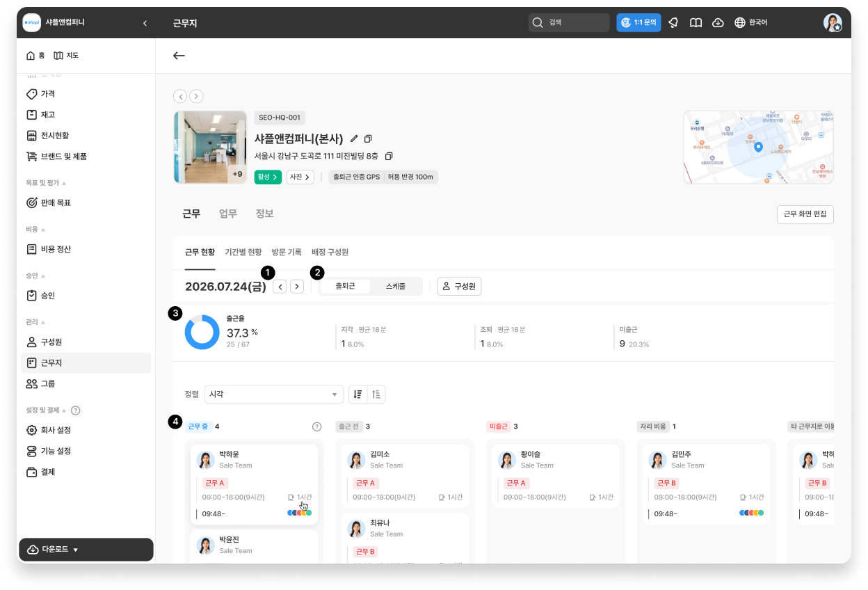Screen dimensions: 868x590
Task: Open the location map thumbnail
Action: [x=758, y=147]
